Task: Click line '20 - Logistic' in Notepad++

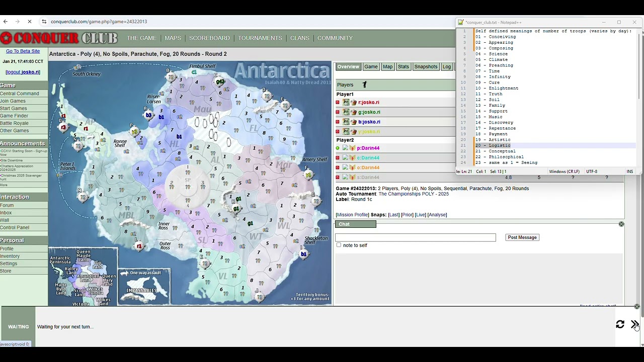Action: (x=493, y=145)
